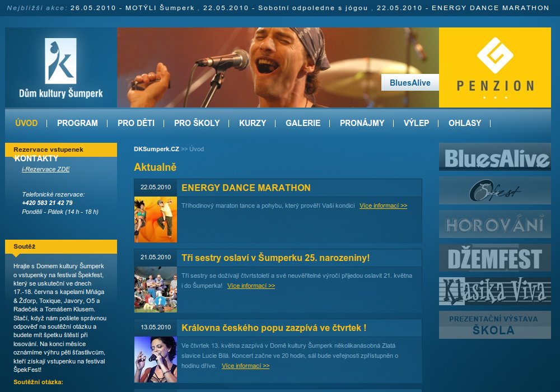This screenshot has height=392, width=560.
Task: Open the BluesAlive sidebar banner
Action: pos(494,157)
